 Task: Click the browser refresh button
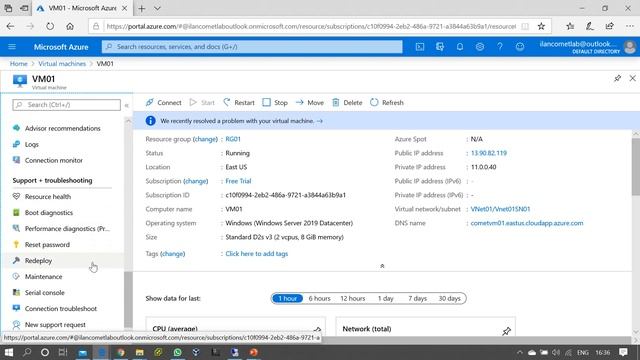click(x=50, y=26)
